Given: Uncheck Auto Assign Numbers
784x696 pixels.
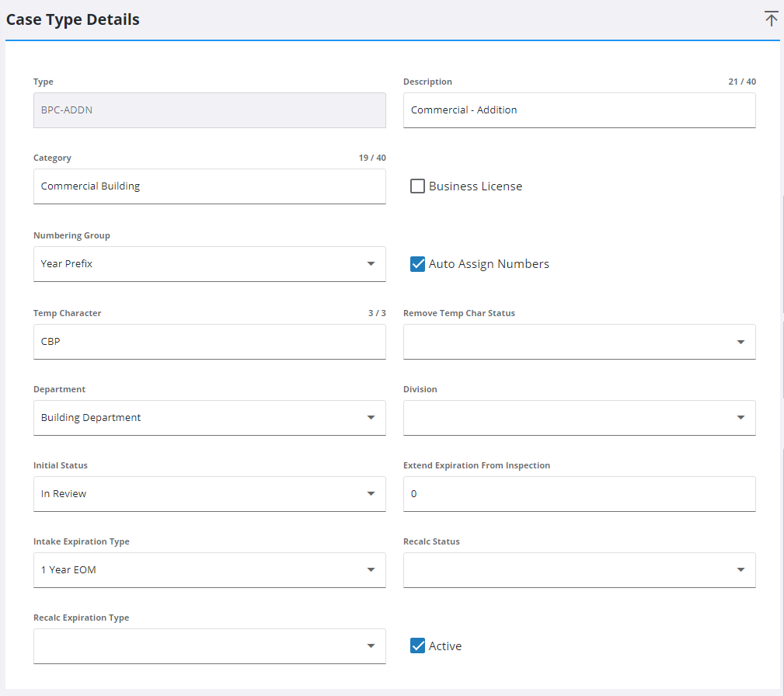Looking at the screenshot, I should pos(417,264).
